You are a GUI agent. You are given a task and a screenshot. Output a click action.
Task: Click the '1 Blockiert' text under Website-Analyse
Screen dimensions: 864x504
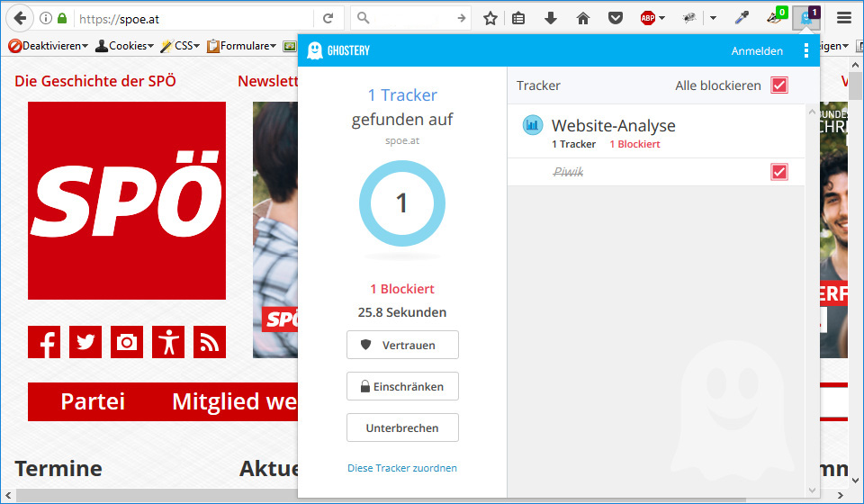point(634,144)
